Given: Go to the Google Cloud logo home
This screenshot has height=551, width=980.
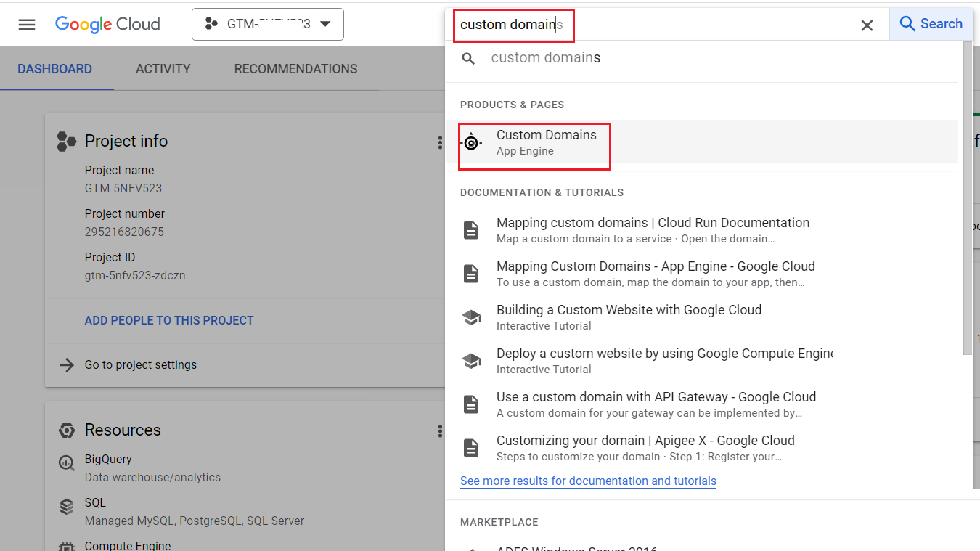Looking at the screenshot, I should pyautogui.click(x=107, y=24).
